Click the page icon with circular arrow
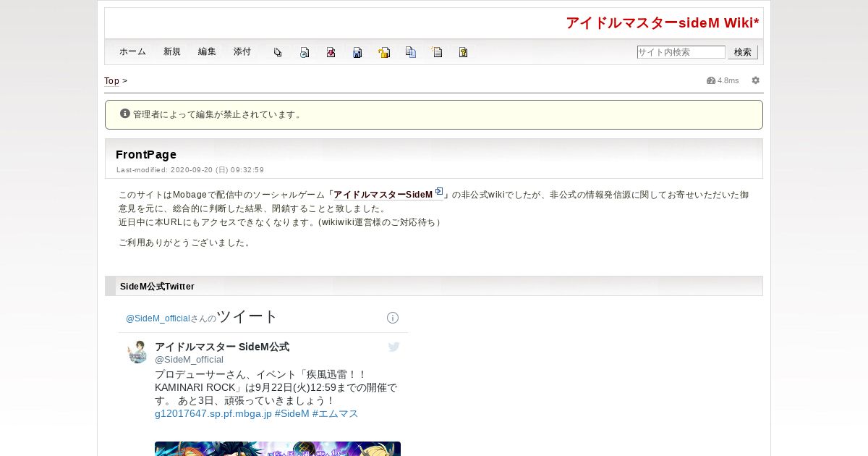Screen dimensions: 868x456 tap(305, 52)
